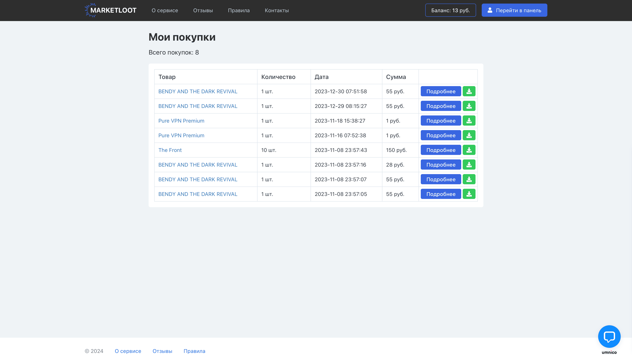The width and height of the screenshot is (632, 364).
Task: Click the MARKETLOOT logo
Action: (111, 10)
